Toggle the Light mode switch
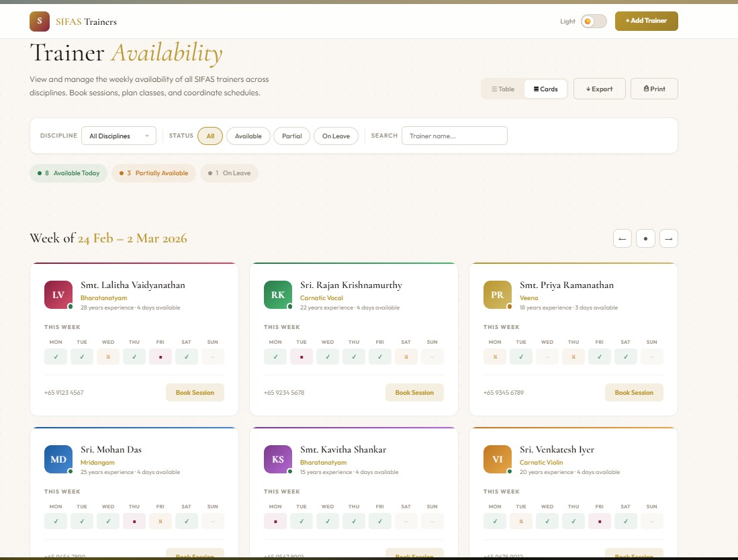738x560 pixels. [x=594, y=21]
